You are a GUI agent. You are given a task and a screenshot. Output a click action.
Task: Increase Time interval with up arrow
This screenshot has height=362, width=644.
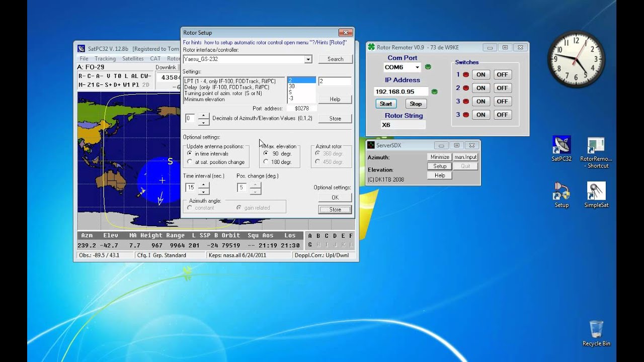[x=203, y=185]
